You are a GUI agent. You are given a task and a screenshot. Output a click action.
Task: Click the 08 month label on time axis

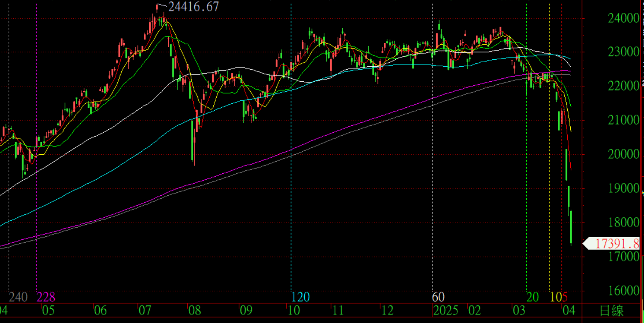coord(194,310)
